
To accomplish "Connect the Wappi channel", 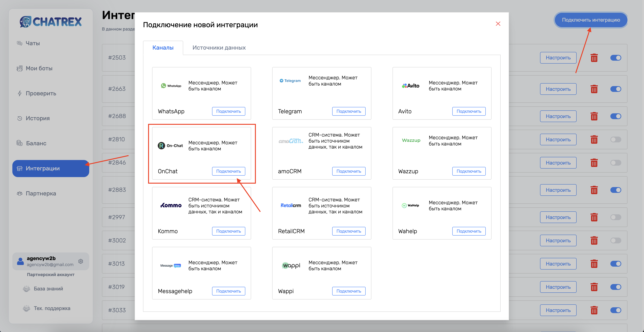I will coord(349,291).
